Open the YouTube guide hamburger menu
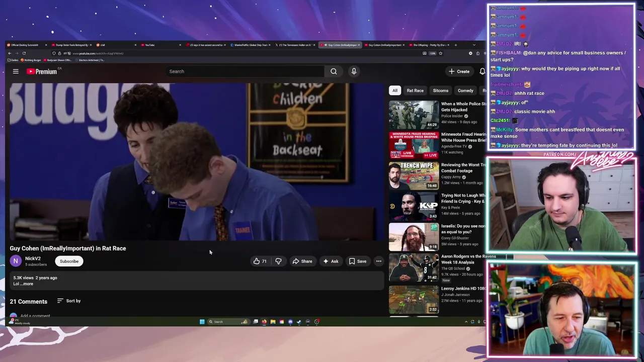Image resolution: width=644 pixels, height=362 pixels. [16, 71]
